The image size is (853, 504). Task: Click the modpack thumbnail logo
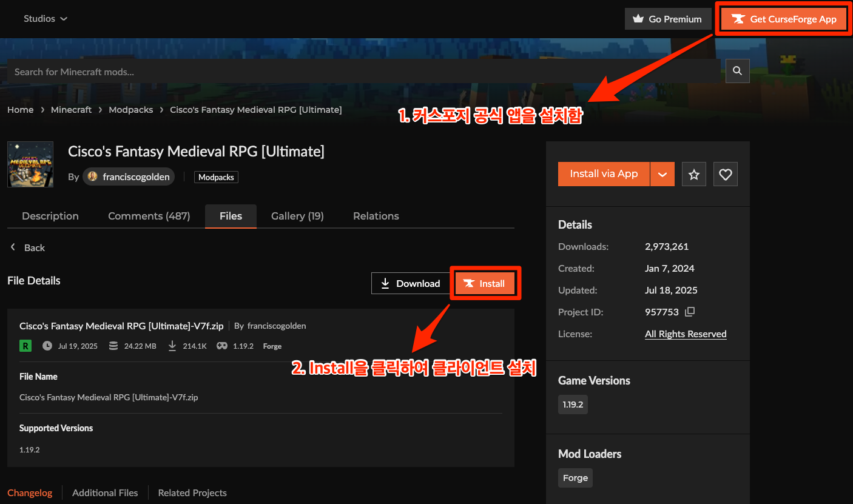(x=30, y=164)
